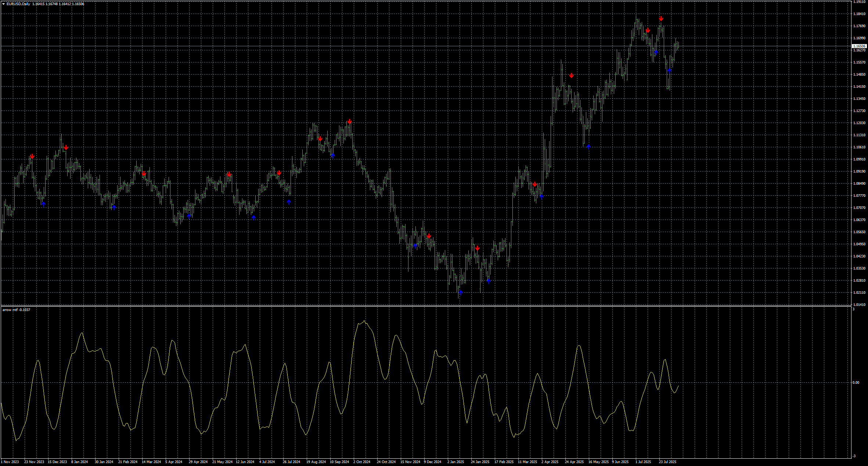Viewport: 868px width, 466px height.
Task: Click the 'arrow mtf -0.1037' indicator label
Action: (17, 310)
